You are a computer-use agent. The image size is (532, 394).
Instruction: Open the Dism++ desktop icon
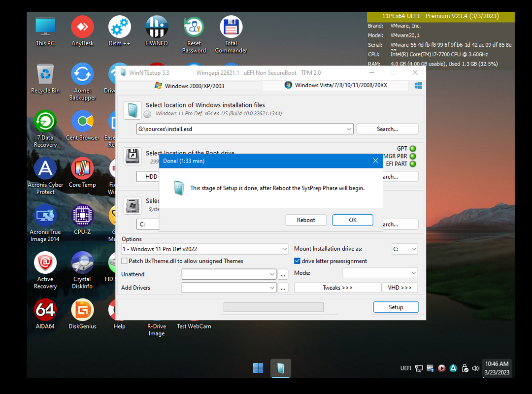click(x=119, y=32)
